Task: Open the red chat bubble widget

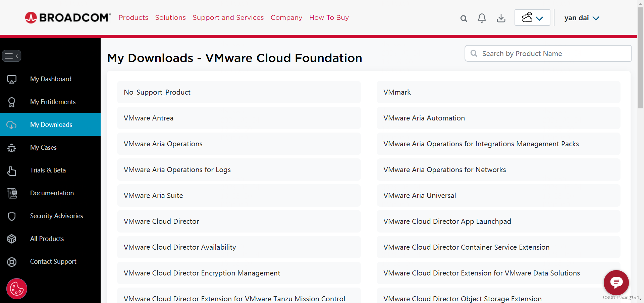Action: click(616, 283)
